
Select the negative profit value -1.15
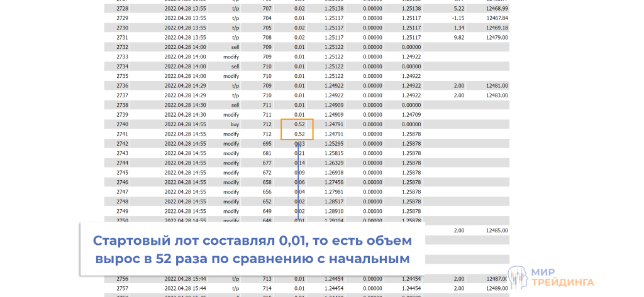pyautogui.click(x=458, y=18)
